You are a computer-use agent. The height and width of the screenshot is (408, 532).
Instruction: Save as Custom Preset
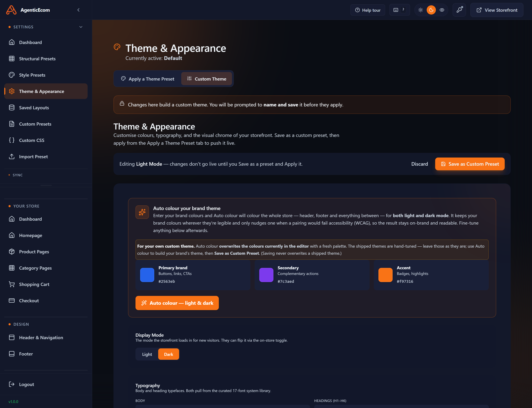(470, 164)
